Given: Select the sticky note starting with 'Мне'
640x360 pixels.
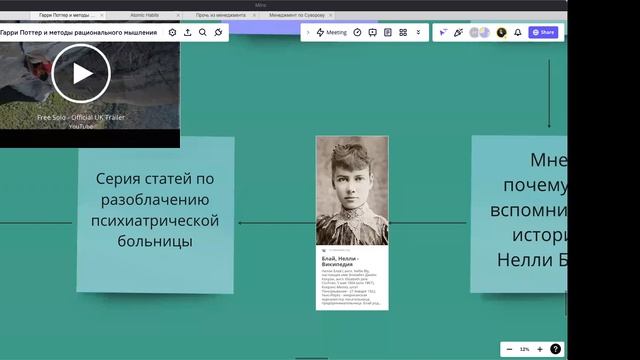Looking at the screenshot, I should tap(519, 214).
